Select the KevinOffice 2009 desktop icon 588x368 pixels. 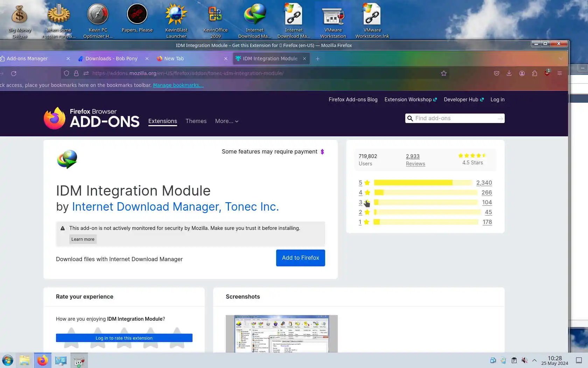pos(216,21)
